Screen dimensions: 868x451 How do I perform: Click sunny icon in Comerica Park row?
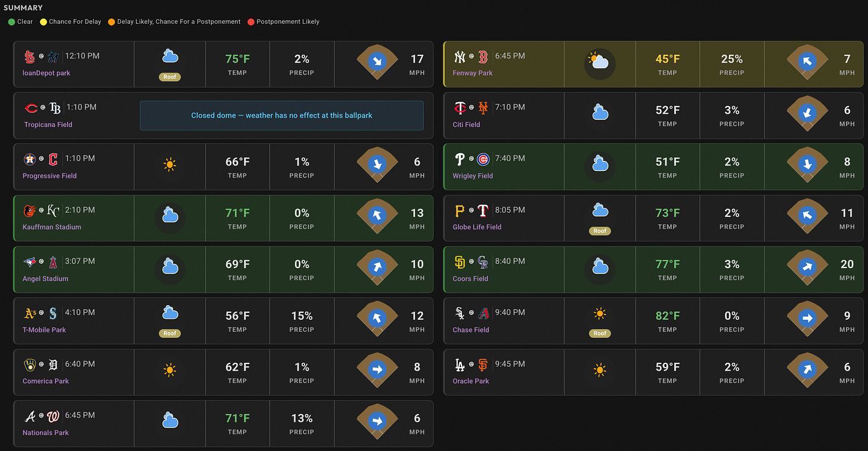[170, 370]
